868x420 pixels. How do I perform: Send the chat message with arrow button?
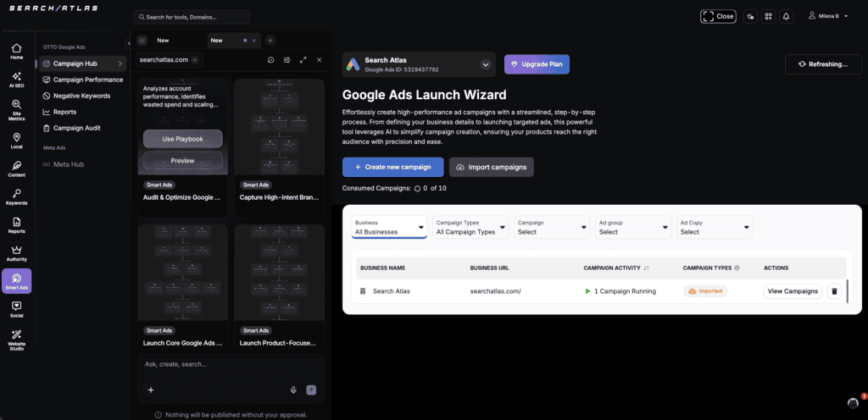(311, 390)
